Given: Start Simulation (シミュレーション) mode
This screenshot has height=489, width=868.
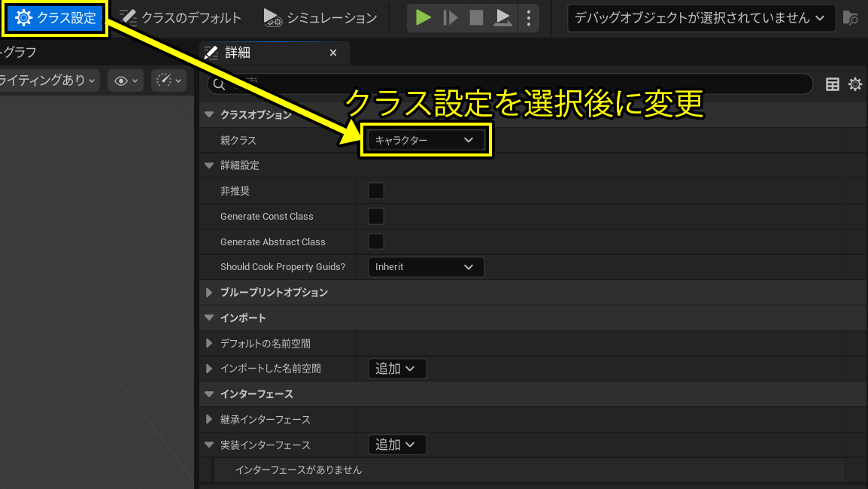Looking at the screenshot, I should (320, 18).
